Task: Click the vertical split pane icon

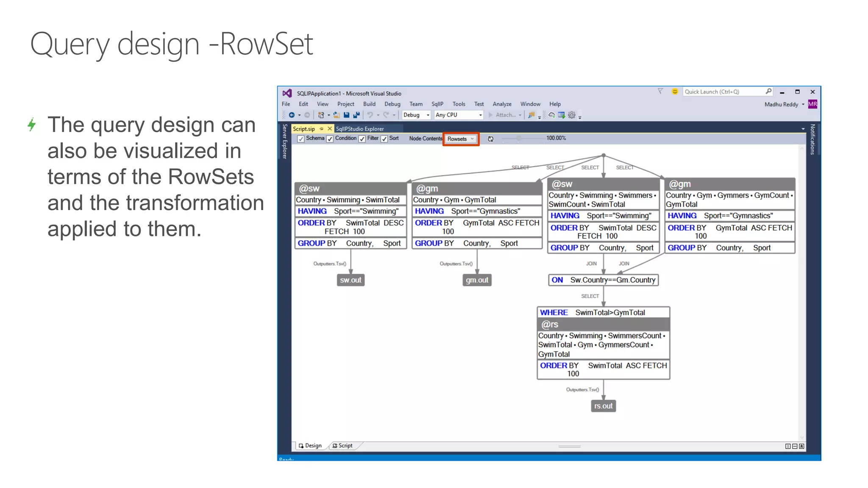Action: pyautogui.click(x=788, y=446)
